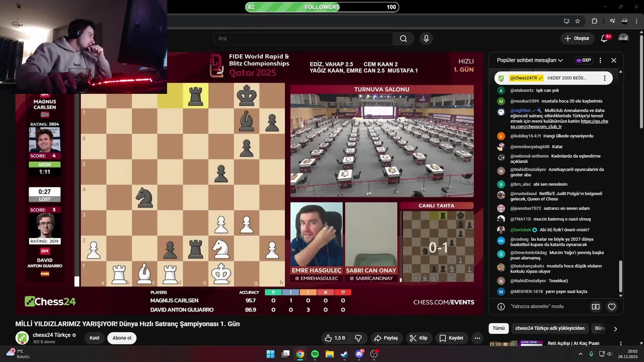644x362 pixels.
Task: Close the live chat panel
Action: point(614,60)
